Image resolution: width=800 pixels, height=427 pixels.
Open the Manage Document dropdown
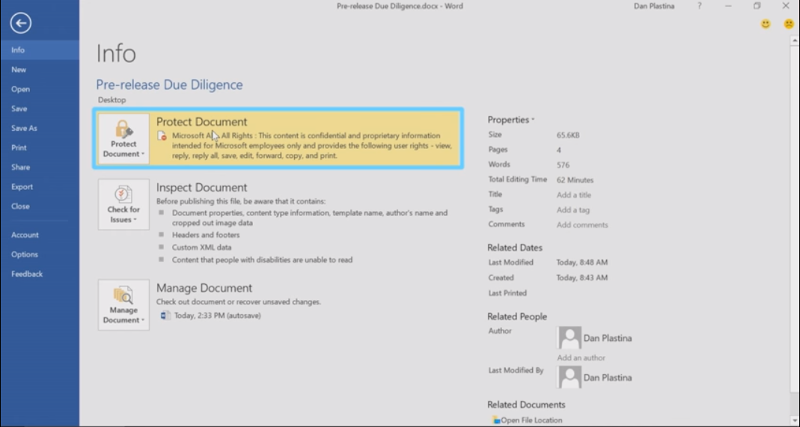(x=123, y=305)
